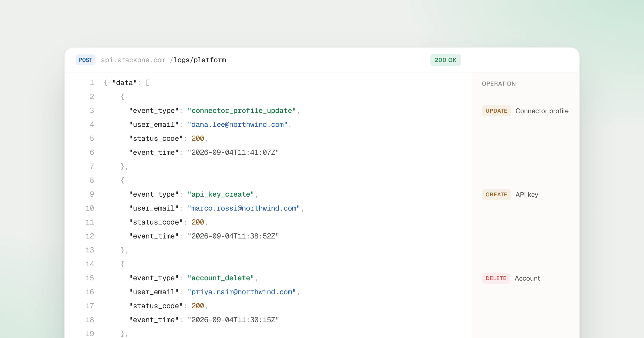This screenshot has height=338, width=644.
Task: Click closing brace on line 13
Action: pos(123,250)
